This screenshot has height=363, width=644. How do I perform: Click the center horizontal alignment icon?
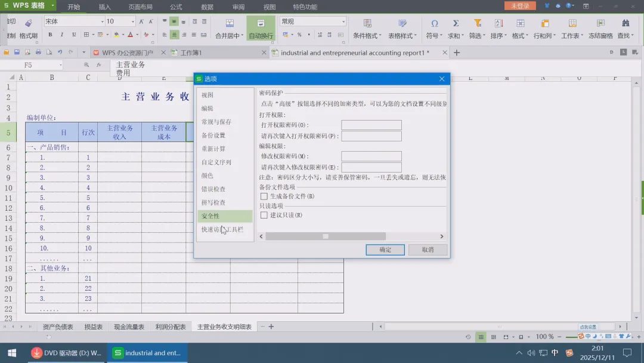point(174,35)
